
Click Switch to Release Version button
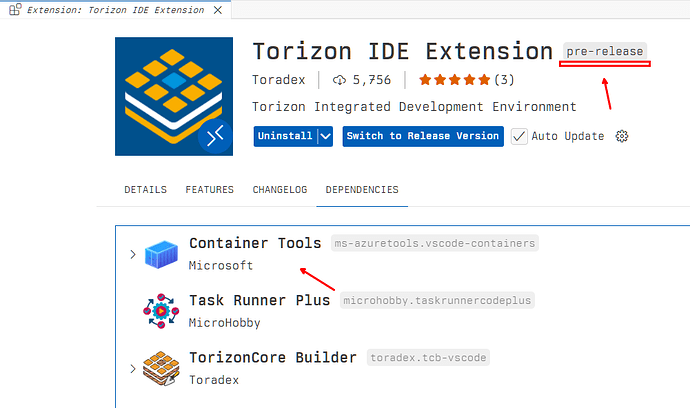click(423, 136)
